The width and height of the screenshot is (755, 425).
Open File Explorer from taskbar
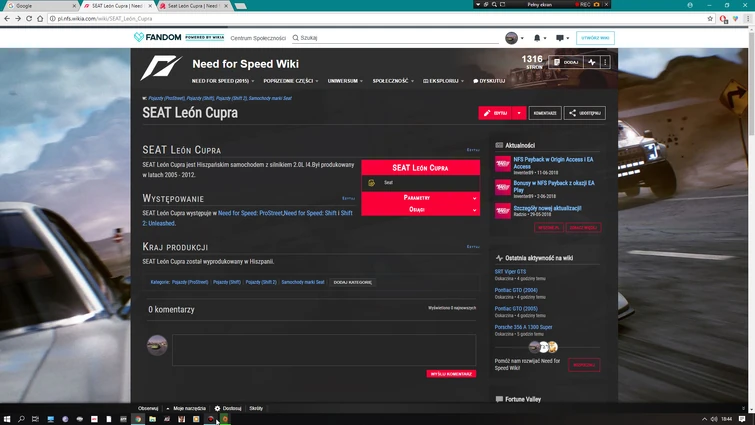coord(152,419)
